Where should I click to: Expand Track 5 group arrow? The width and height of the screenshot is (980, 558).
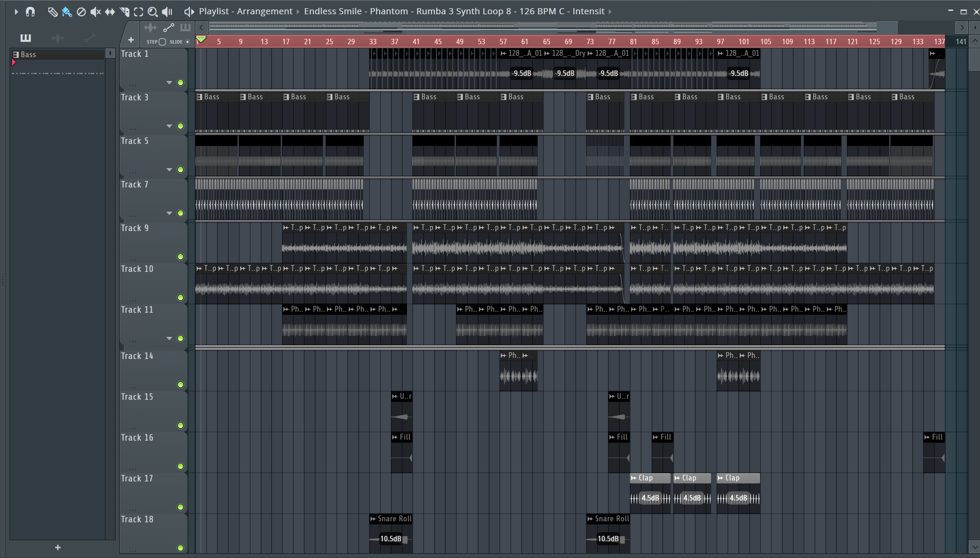coord(169,169)
